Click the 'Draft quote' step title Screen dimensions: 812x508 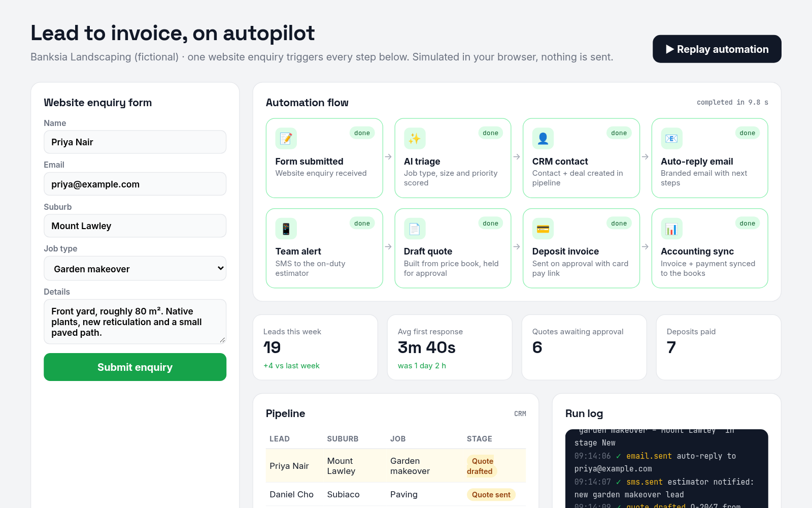pyautogui.click(x=428, y=251)
